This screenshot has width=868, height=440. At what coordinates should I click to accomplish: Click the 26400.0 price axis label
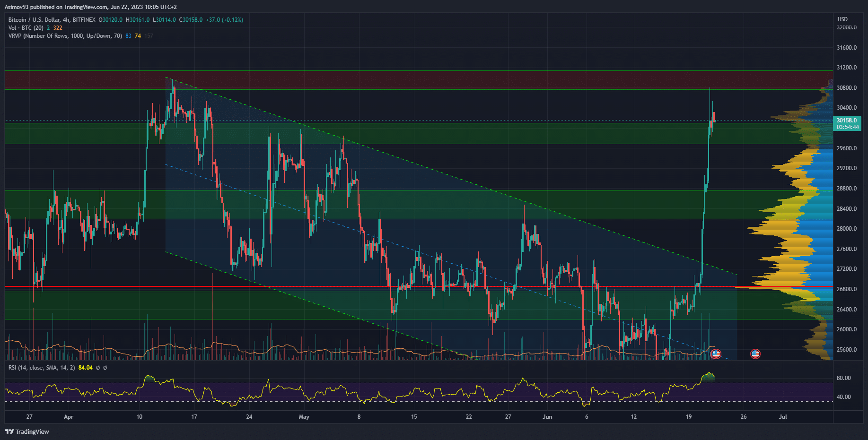pos(847,310)
